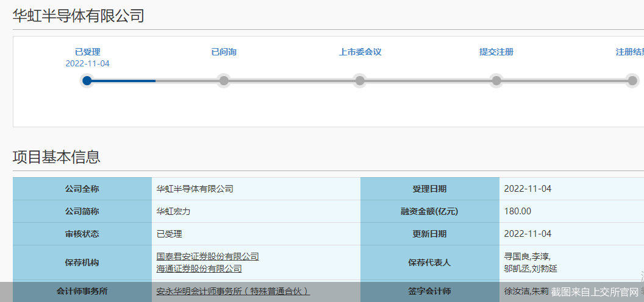Screen dimensions: 644x302
Task: Click the date 2022-11-04 under 已受理
Action: click(x=87, y=63)
